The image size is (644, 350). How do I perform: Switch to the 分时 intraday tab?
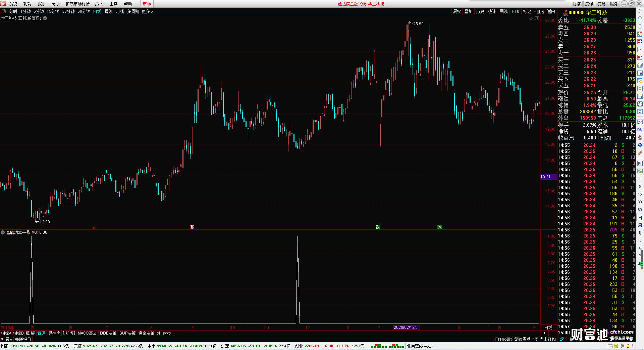[x=13, y=11]
